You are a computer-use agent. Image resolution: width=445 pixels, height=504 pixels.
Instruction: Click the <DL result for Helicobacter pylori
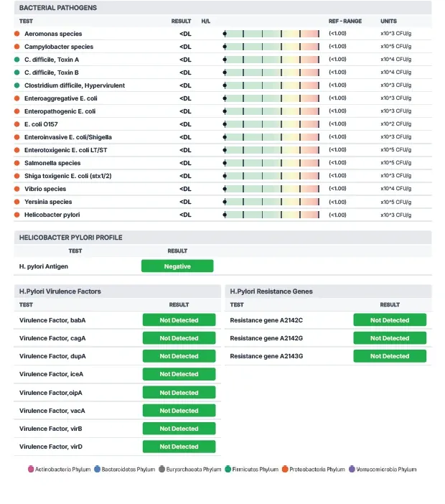[x=185, y=215]
